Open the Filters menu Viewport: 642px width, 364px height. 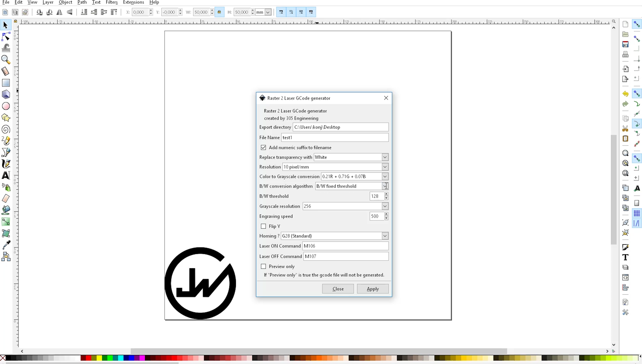(x=112, y=2)
